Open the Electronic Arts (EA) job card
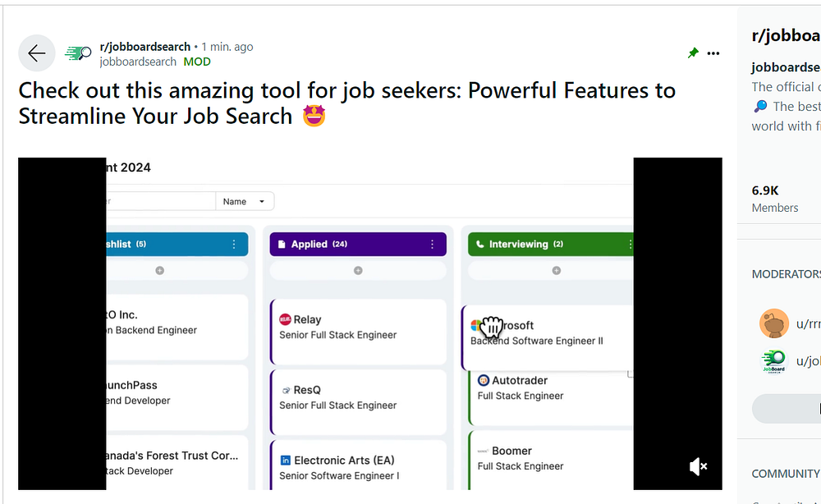This screenshot has width=821, height=504. pos(358,466)
